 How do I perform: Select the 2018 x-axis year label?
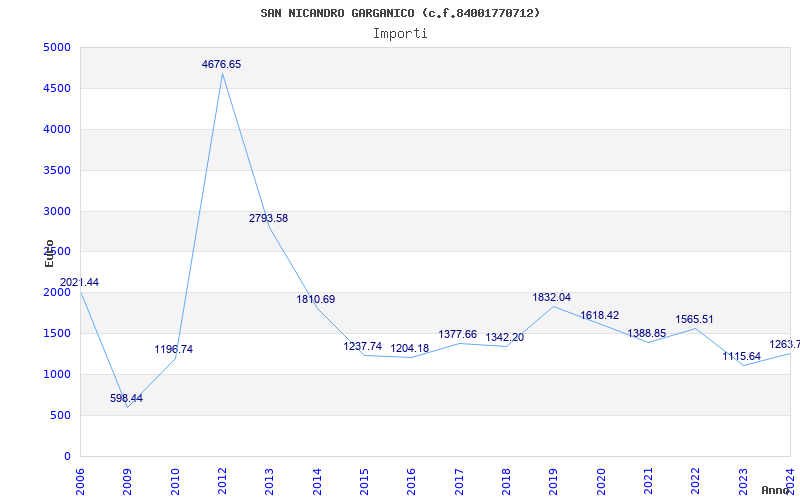click(506, 482)
